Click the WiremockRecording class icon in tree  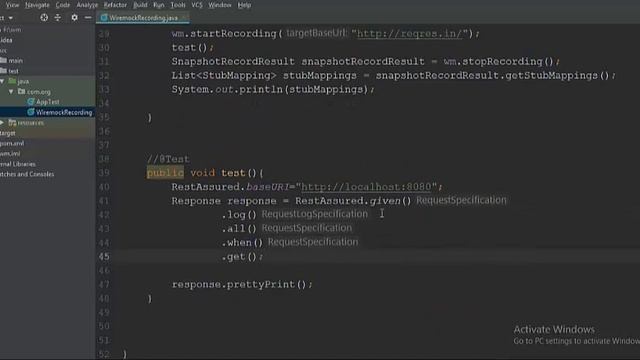(31, 112)
